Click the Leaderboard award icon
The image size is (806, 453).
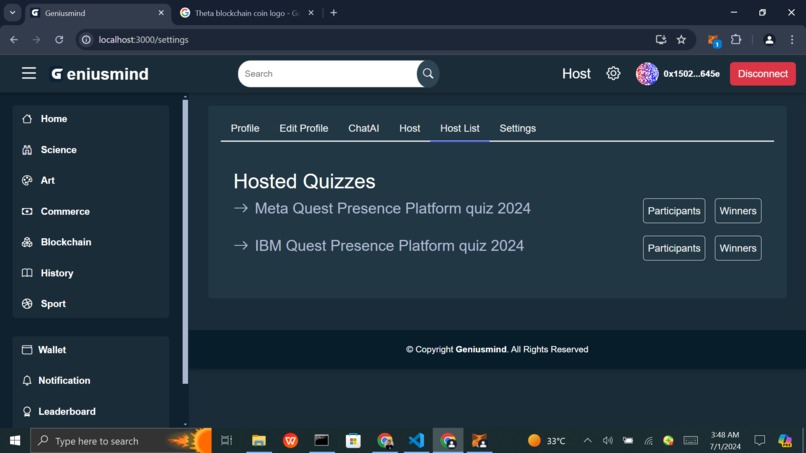point(27,411)
